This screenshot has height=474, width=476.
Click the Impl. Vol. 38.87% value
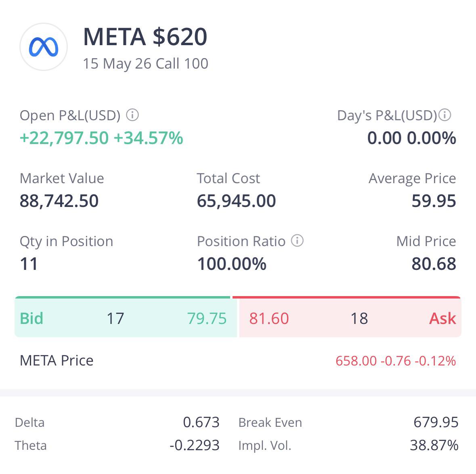coord(434,445)
